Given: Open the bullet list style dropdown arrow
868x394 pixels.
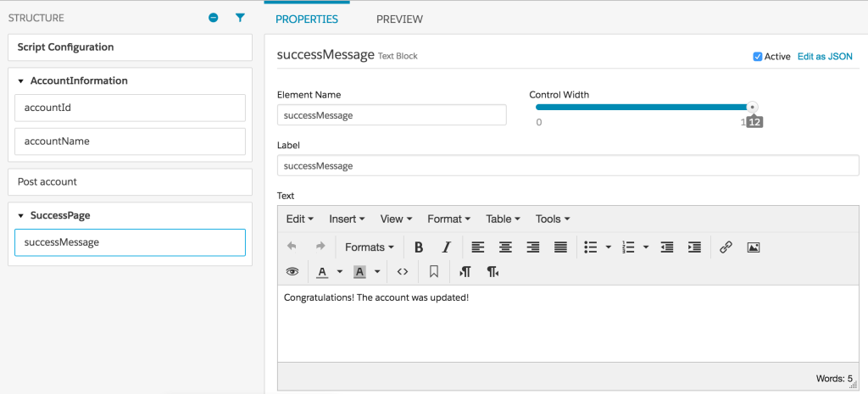Looking at the screenshot, I should pyautogui.click(x=608, y=247).
